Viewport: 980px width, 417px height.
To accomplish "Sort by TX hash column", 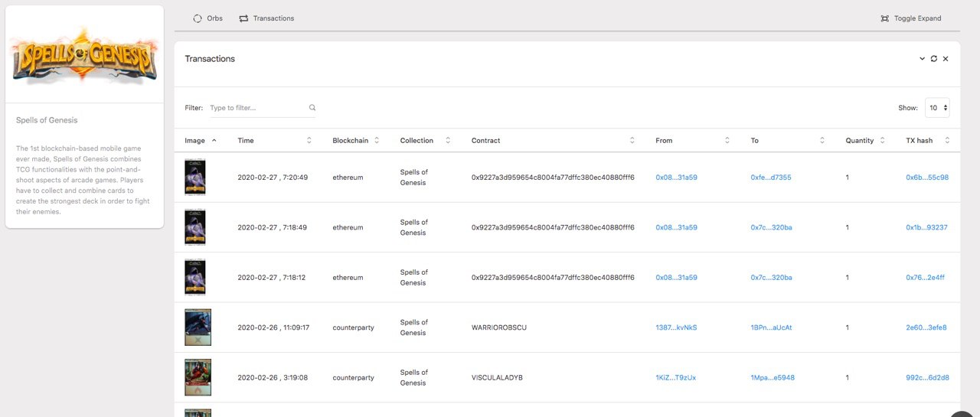I will tap(928, 141).
